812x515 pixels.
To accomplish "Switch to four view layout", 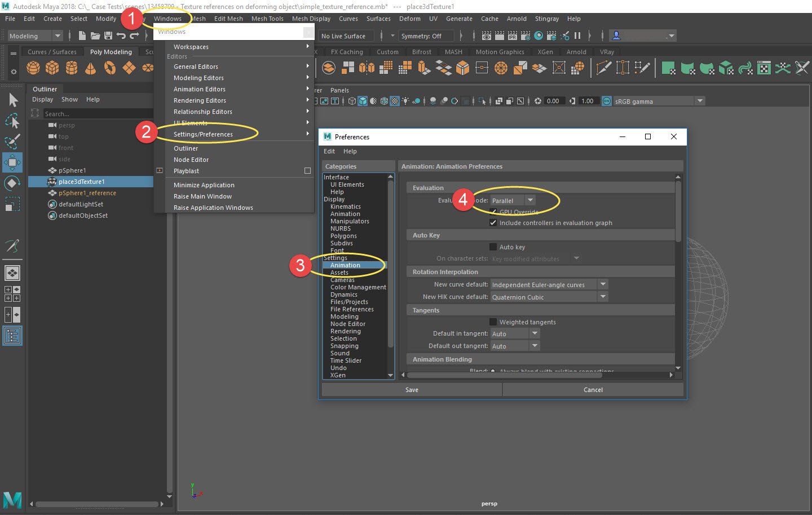I will (x=12, y=294).
